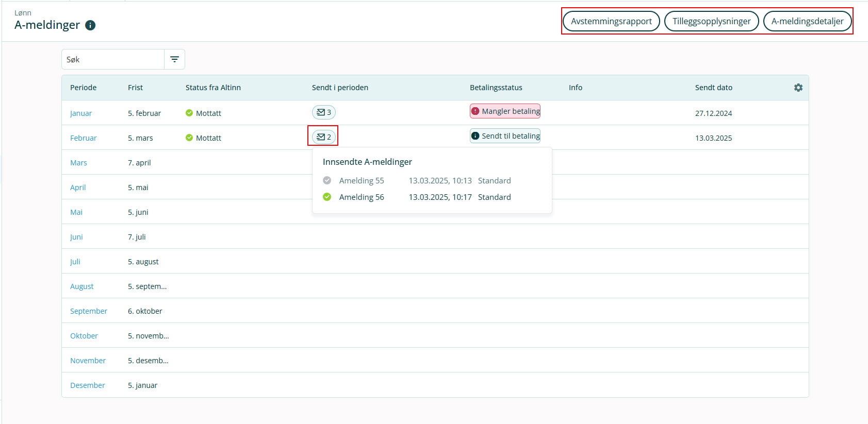Click the info icon beside A-meldinger title

pos(90,25)
